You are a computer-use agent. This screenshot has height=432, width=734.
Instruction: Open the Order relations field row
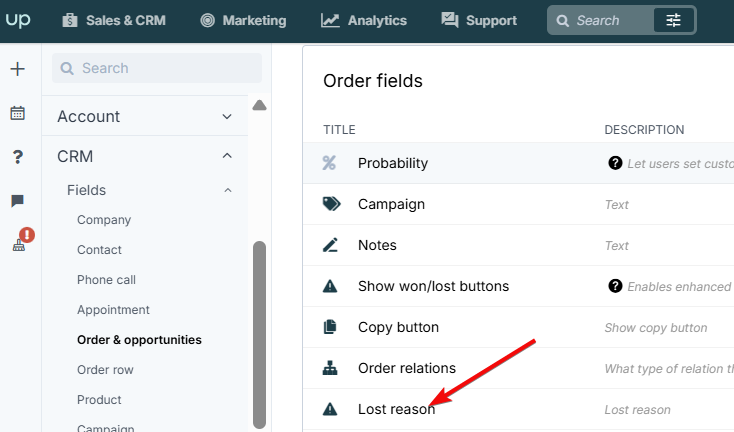(518, 368)
